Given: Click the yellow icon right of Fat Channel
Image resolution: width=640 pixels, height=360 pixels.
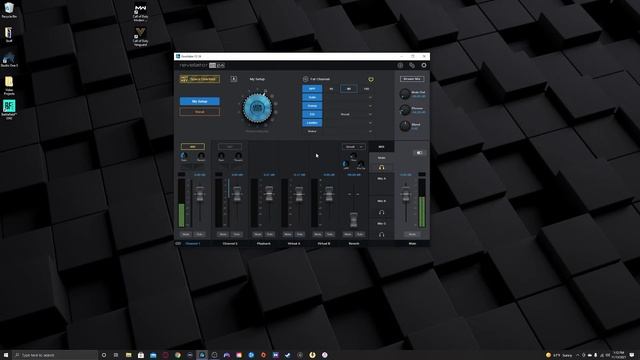Looking at the screenshot, I should [371, 79].
